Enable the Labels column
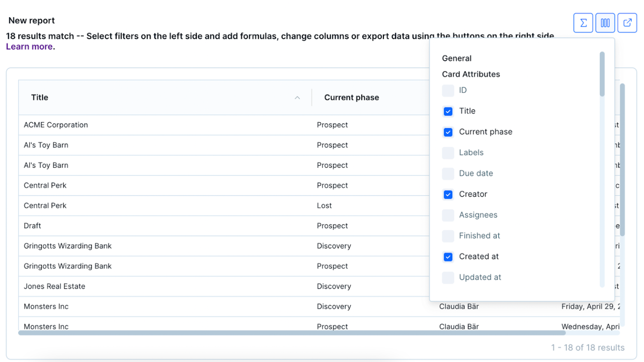Image resolution: width=644 pixels, height=362 pixels. pyautogui.click(x=448, y=152)
